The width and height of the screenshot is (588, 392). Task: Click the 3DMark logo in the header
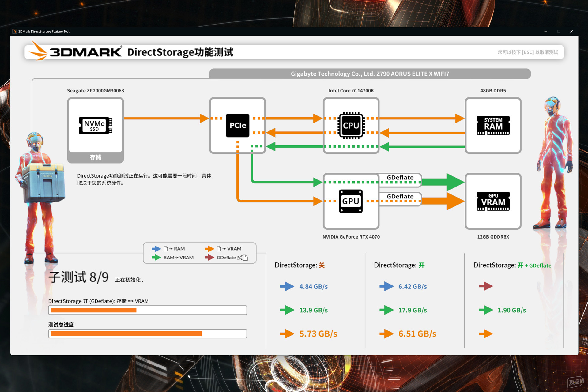76,51
